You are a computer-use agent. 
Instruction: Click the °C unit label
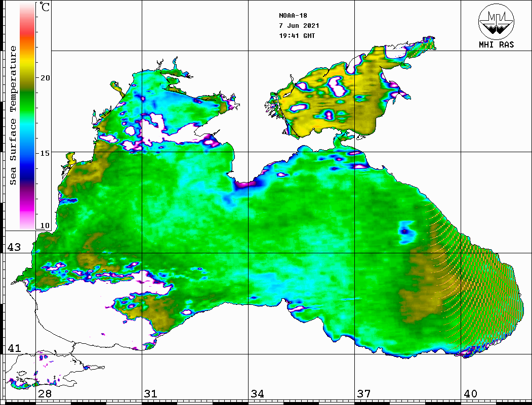(x=44, y=7)
